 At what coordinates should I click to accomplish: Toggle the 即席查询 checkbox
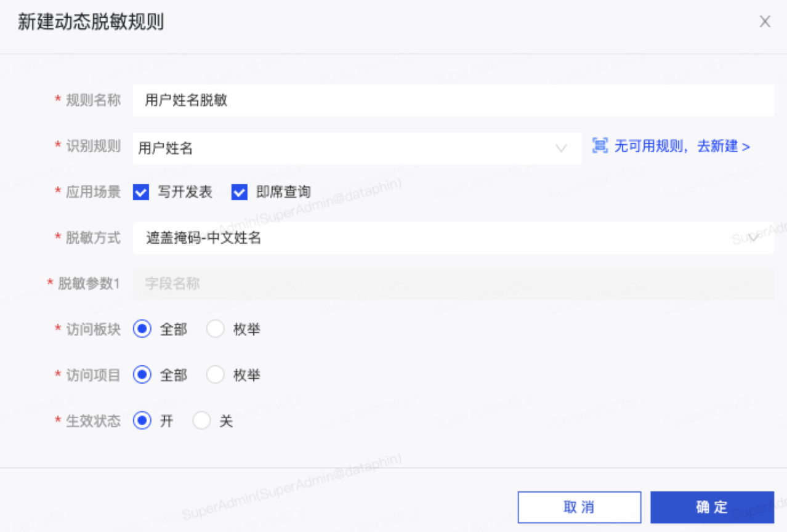239,192
